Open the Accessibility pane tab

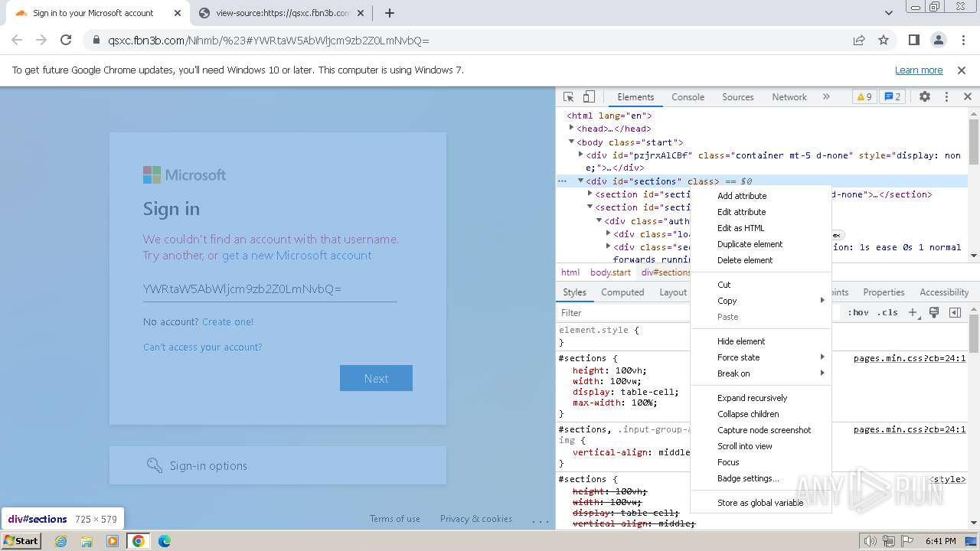(944, 292)
